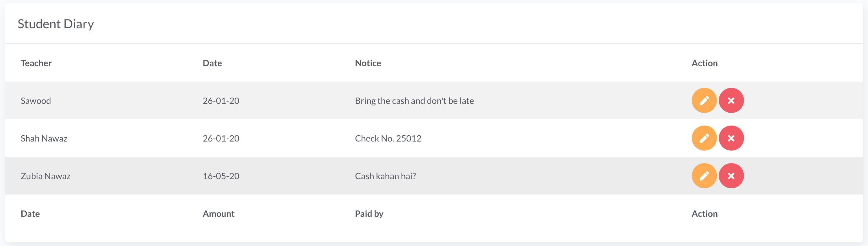
Task: Click the 'Check No. 25012' notice text
Action: 388,138
